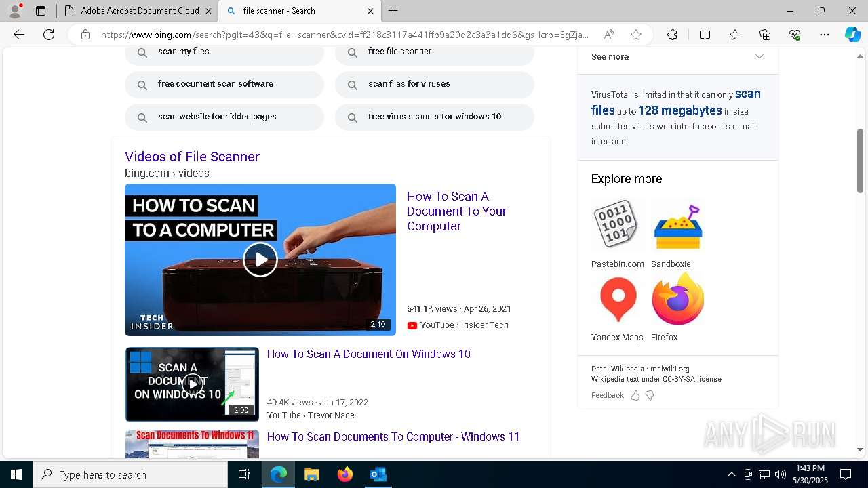Click the Read aloud icon in address bar
This screenshot has width=868, height=488.
pyautogui.click(x=609, y=35)
